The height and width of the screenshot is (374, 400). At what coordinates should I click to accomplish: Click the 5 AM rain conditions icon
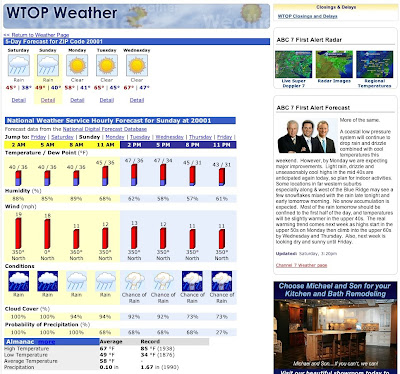47,281
